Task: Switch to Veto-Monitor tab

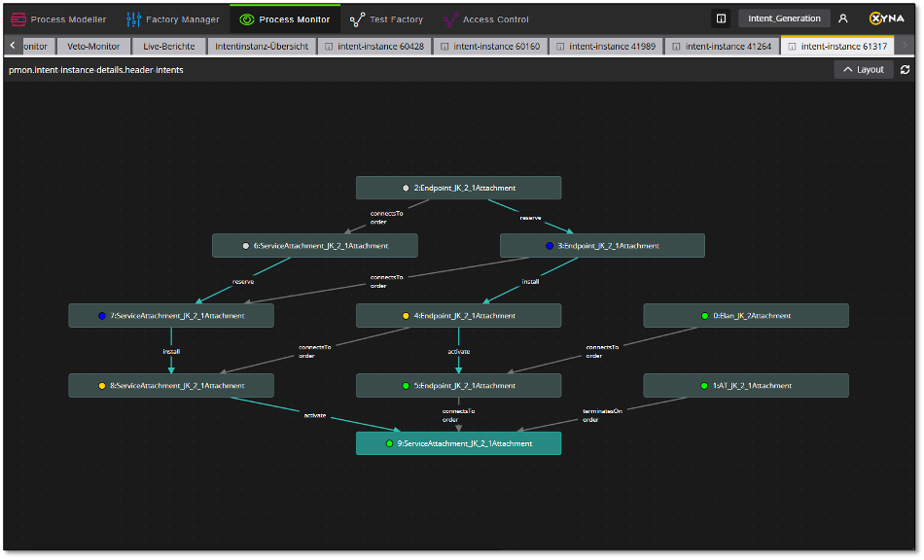Action: 93,46
